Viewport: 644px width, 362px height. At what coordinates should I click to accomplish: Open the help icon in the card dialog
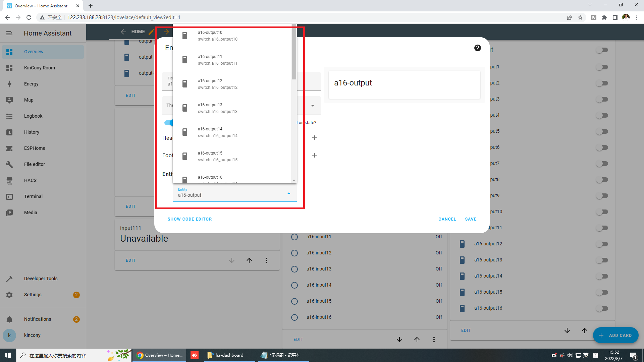point(477,48)
